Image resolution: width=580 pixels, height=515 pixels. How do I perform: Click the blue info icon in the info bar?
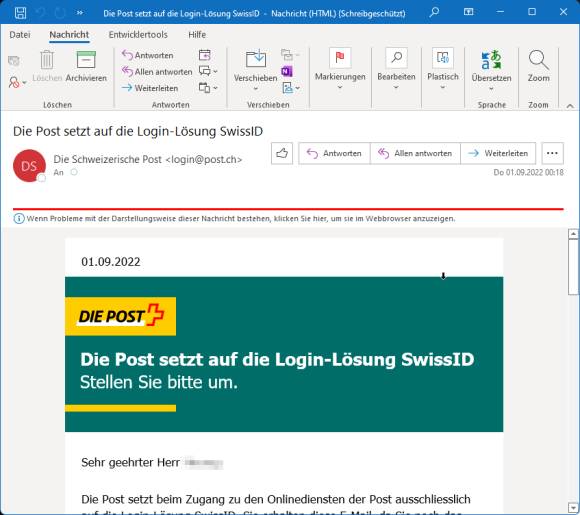19,218
